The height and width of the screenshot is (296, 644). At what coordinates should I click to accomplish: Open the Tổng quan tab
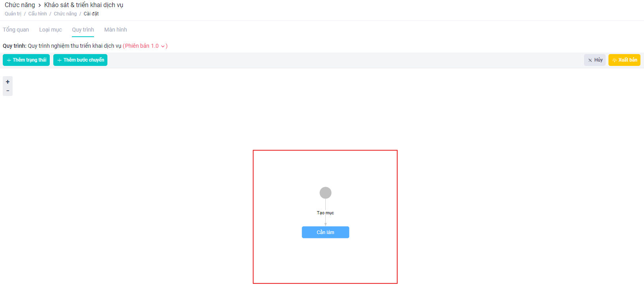pos(16,30)
